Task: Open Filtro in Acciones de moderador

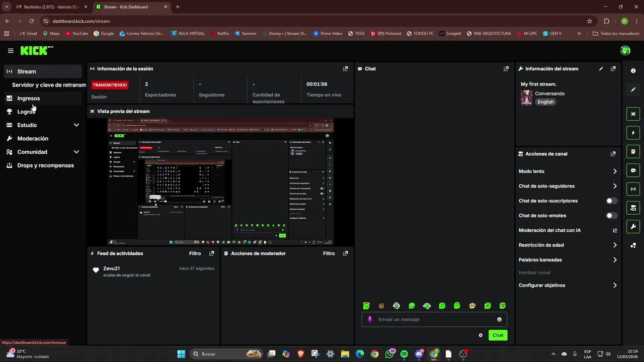Action: [329, 253]
